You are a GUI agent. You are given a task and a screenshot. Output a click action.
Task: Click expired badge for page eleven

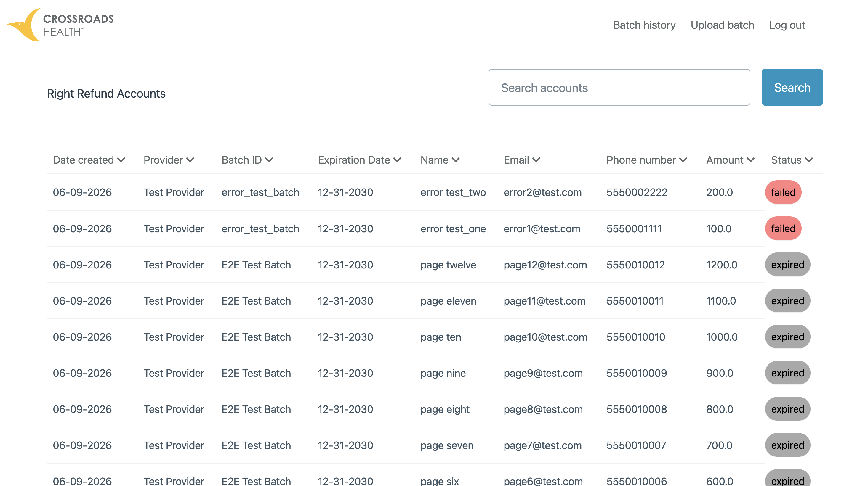pos(787,301)
